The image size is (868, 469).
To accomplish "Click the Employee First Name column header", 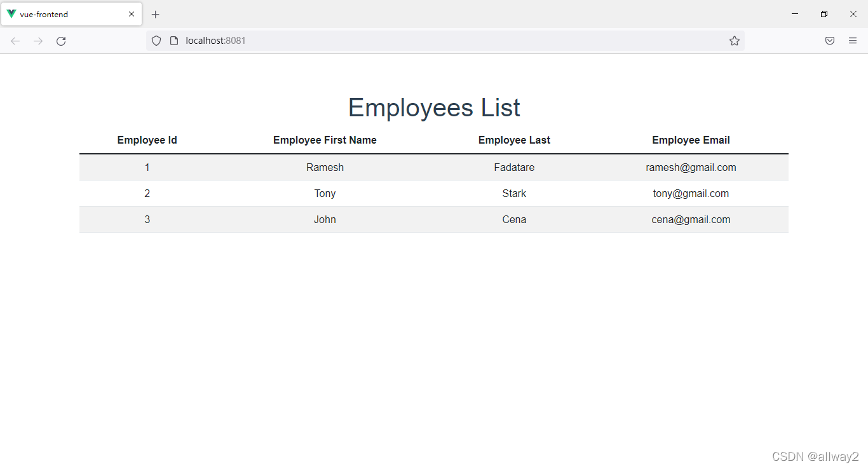I will [325, 140].
